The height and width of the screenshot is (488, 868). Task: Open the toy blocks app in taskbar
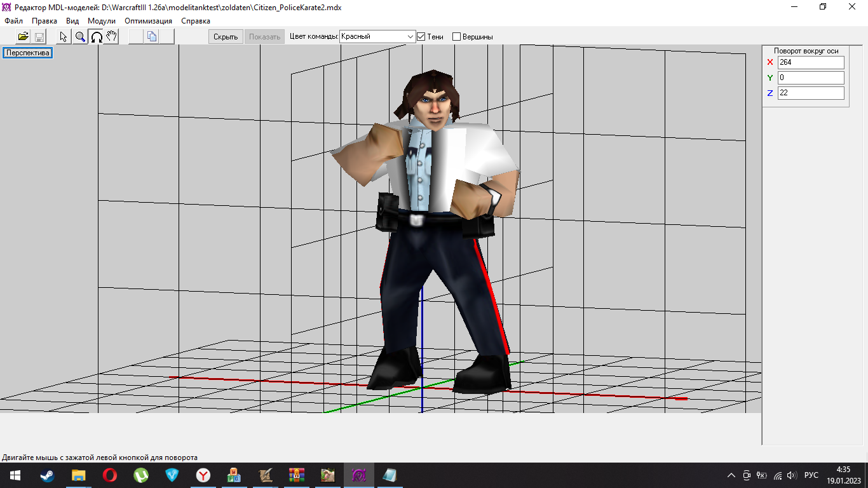coord(234,475)
